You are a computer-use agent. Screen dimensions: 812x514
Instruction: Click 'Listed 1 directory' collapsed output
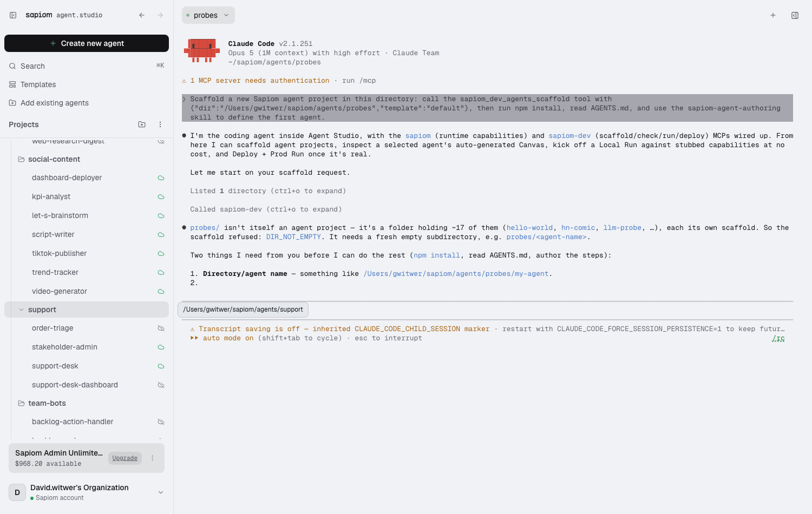[268, 191]
